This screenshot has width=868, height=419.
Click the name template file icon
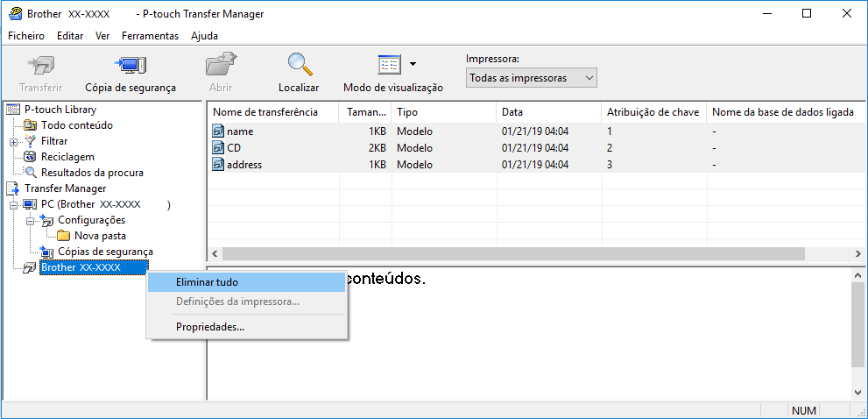click(218, 131)
